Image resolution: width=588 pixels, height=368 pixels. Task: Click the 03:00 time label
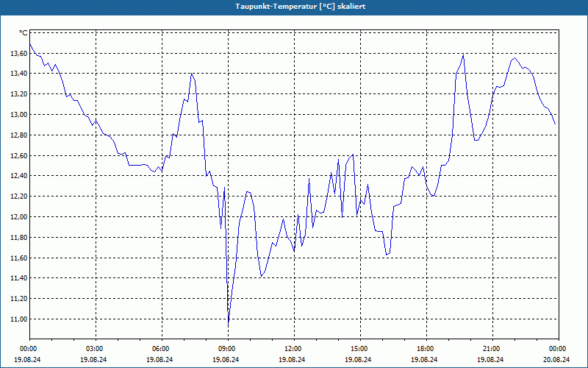(x=96, y=349)
